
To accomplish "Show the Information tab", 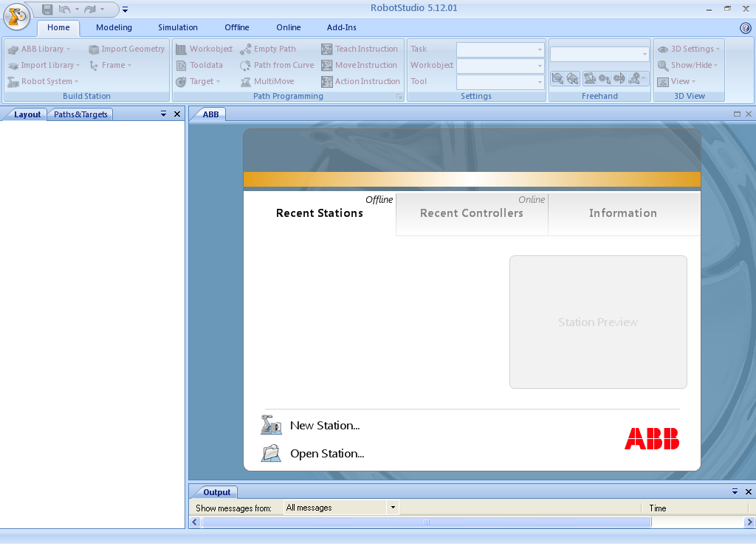I will point(623,213).
